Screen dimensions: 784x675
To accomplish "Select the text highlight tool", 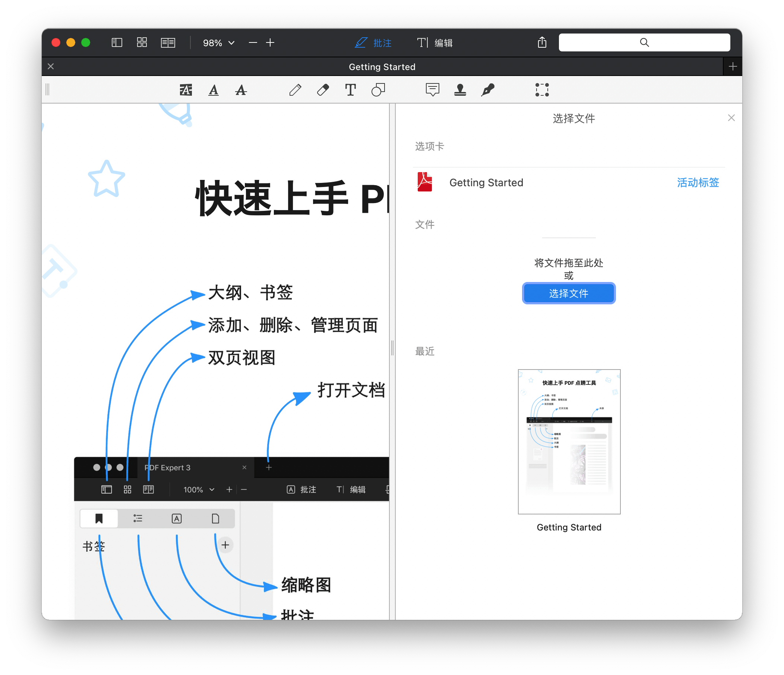I will (x=186, y=90).
